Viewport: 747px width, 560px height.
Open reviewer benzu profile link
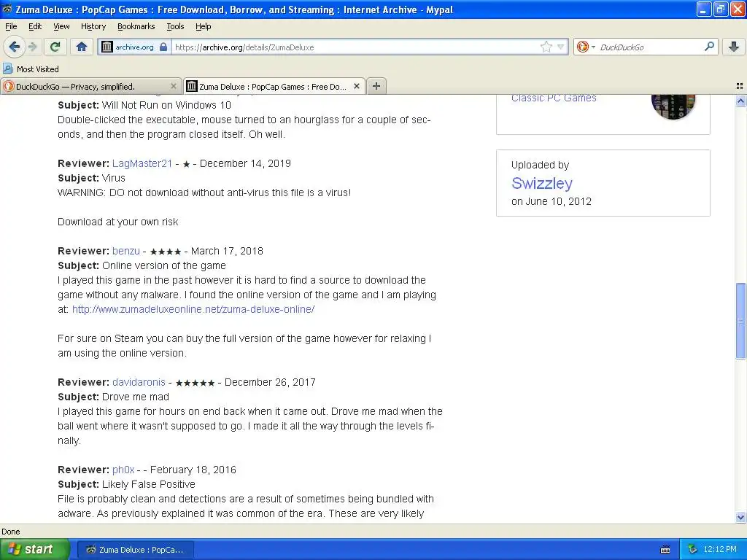[x=126, y=251]
